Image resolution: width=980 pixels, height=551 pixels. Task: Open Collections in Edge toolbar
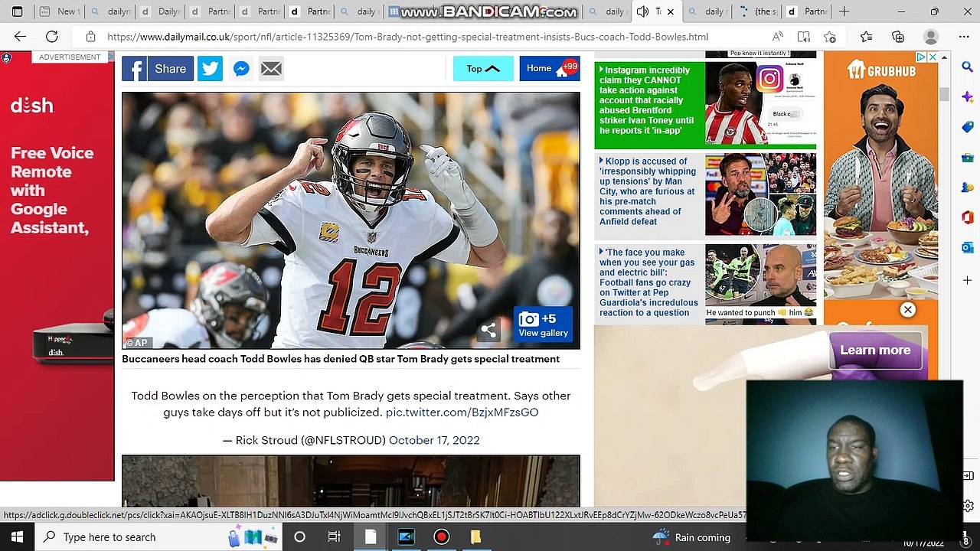898,37
